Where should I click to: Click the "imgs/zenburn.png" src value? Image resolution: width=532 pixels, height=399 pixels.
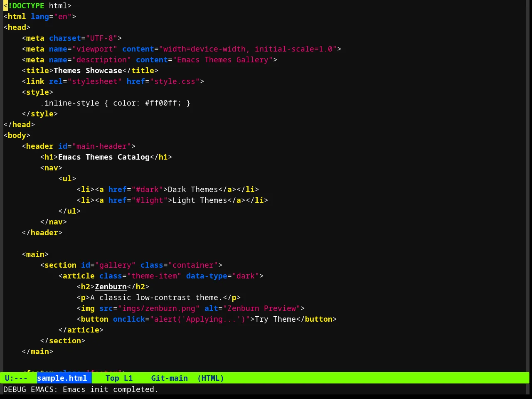click(x=159, y=308)
